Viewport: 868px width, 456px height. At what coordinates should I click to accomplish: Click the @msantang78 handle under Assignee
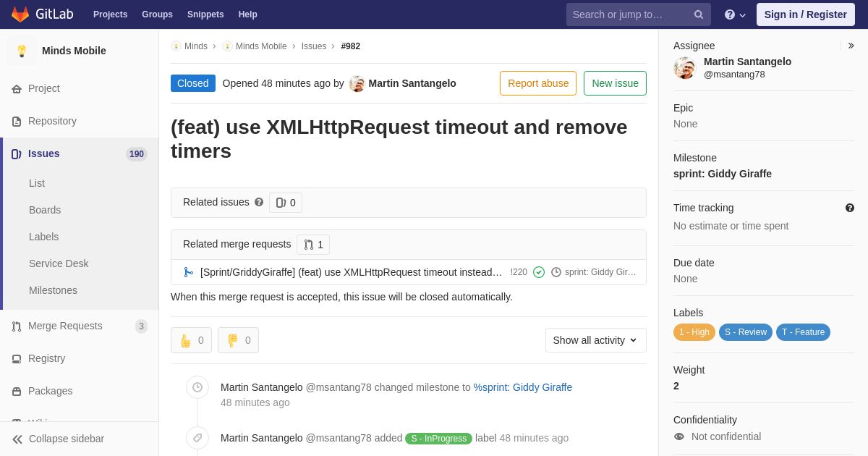coord(734,74)
